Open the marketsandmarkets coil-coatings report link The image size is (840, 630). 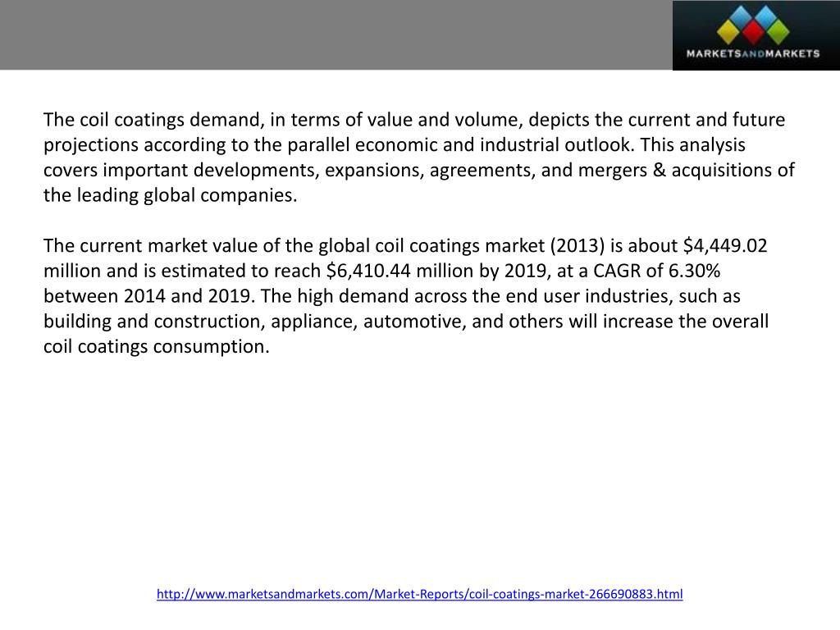click(x=419, y=594)
